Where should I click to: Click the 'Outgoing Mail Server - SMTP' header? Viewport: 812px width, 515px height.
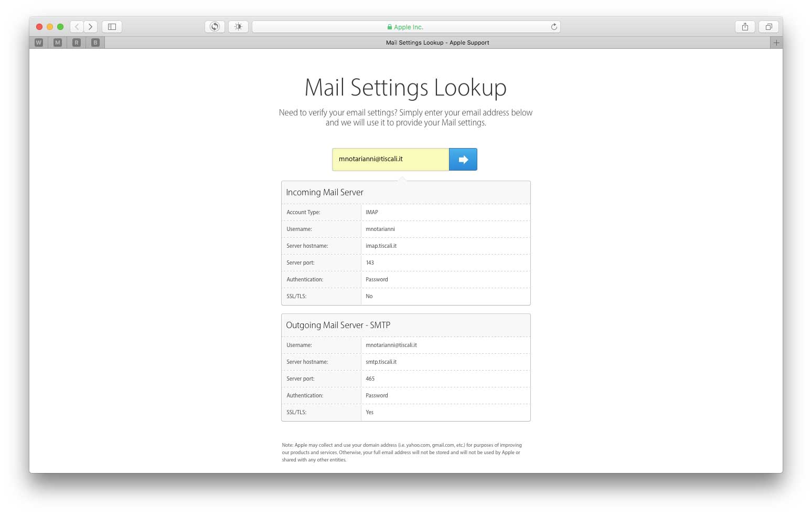click(338, 325)
